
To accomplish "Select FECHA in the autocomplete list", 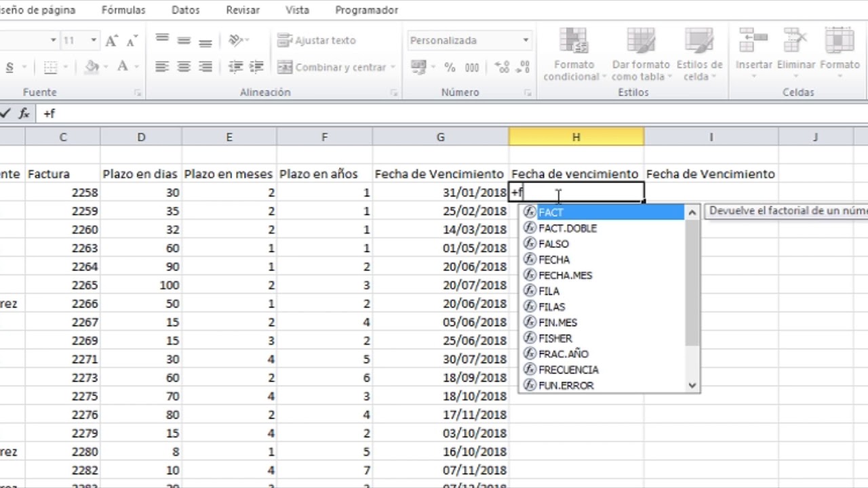I will [603, 260].
